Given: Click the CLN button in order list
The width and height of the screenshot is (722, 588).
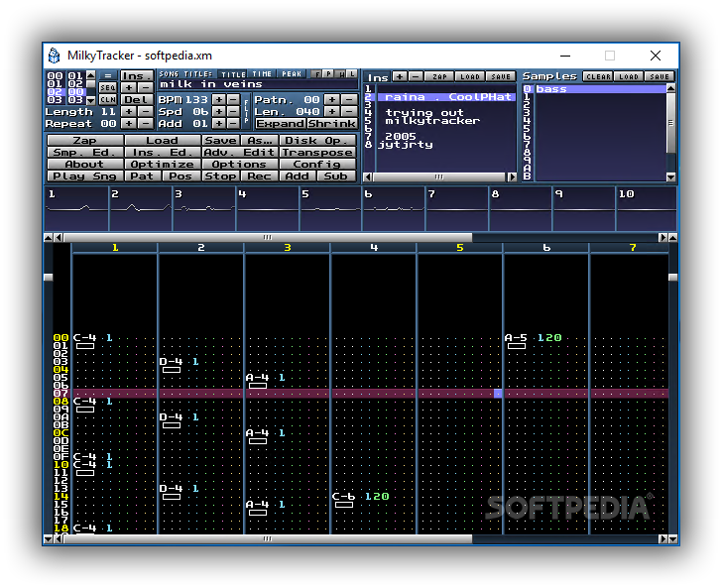Looking at the screenshot, I should 108,99.
